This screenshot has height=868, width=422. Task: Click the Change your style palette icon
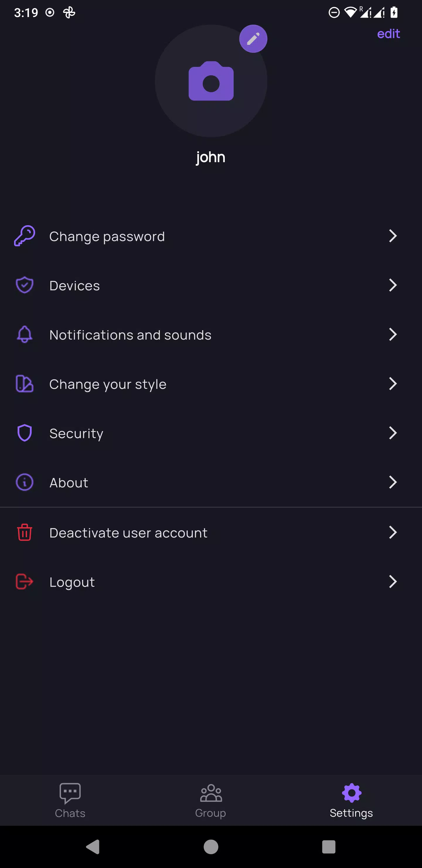pos(25,384)
